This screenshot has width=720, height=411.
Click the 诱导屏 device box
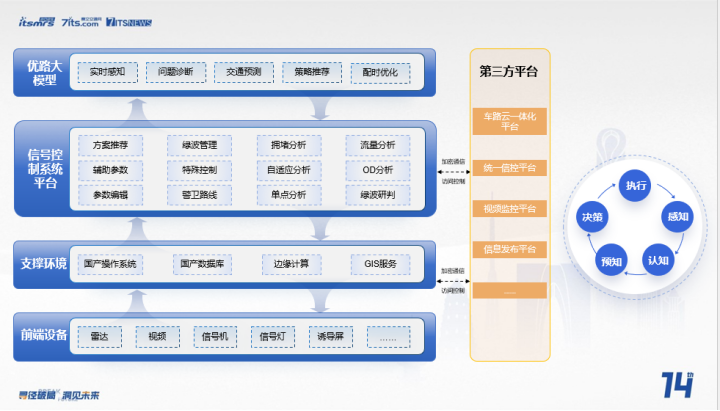331,337
